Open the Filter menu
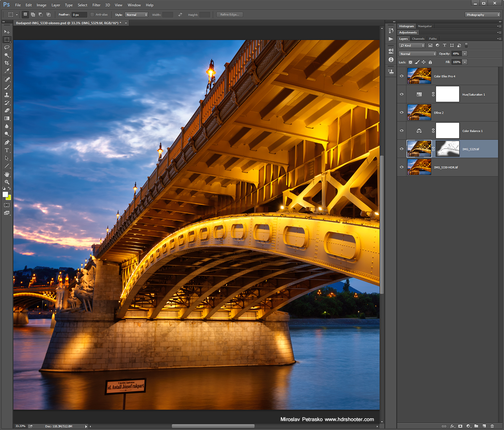The height and width of the screenshot is (430, 504). (x=96, y=5)
